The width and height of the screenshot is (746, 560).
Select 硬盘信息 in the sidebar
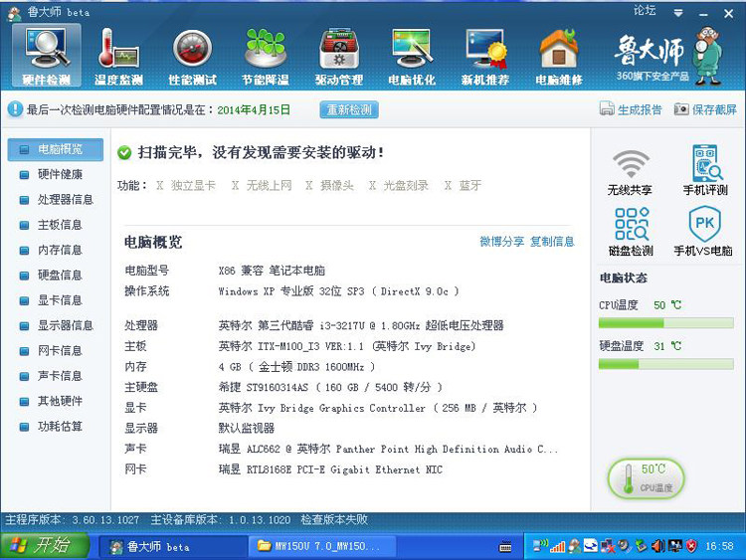60,276
